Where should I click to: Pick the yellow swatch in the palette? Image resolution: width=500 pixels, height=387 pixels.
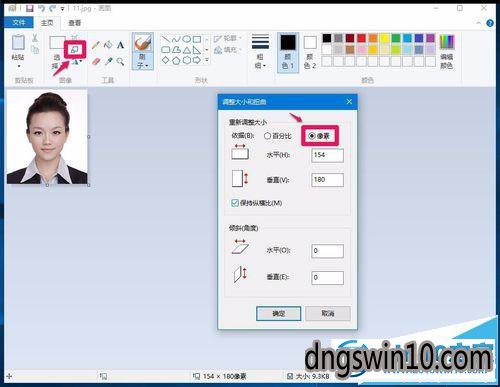pos(384,38)
